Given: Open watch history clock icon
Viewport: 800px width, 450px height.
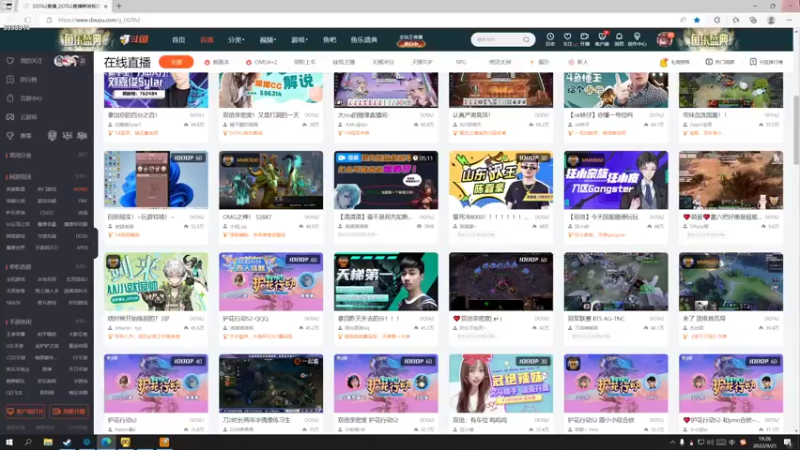Looking at the screenshot, I should tap(550, 39).
